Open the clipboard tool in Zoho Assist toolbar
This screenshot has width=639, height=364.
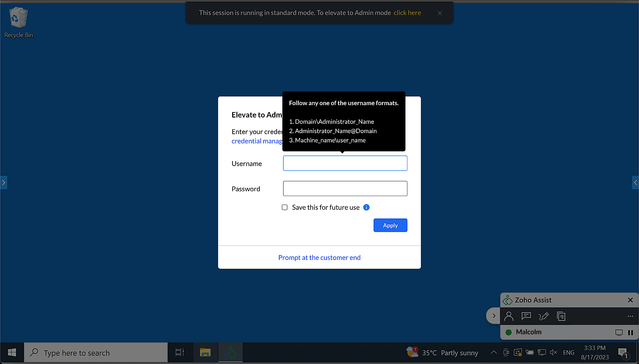pyautogui.click(x=561, y=316)
